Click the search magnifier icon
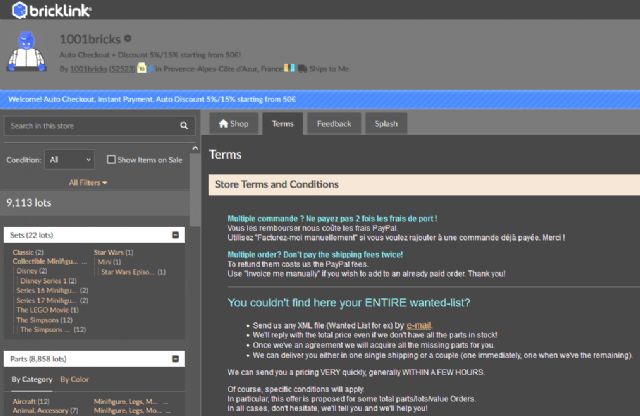This screenshot has width=640, height=416. (184, 126)
